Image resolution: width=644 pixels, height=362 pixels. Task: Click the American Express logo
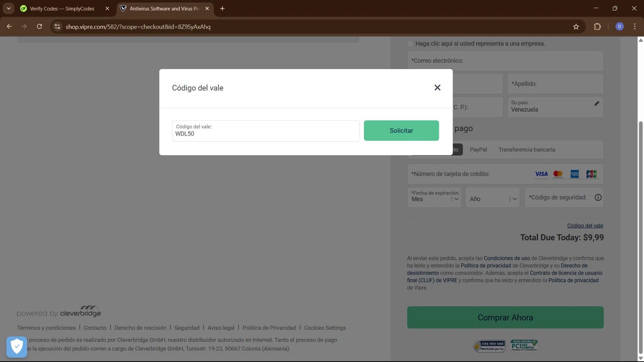click(574, 174)
